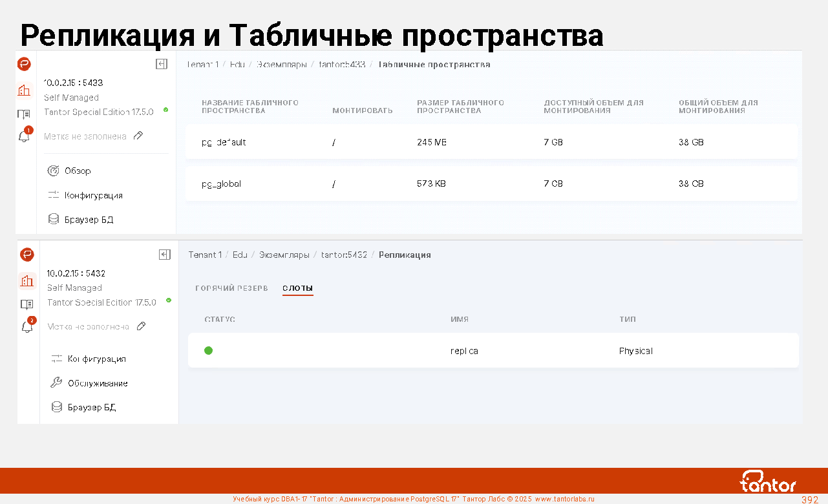Click the buildings icon in the lower sidebar
Viewport: 828px width, 504px height.
point(27,280)
